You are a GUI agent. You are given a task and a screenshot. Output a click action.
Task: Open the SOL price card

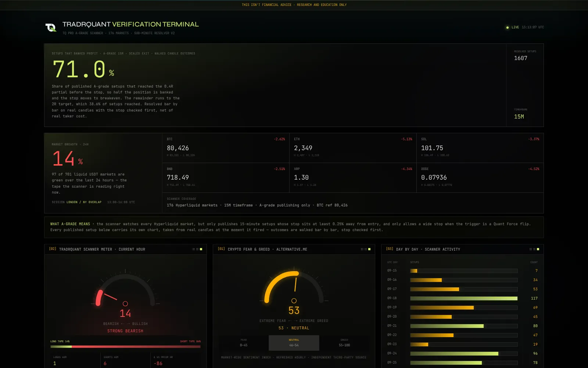coord(480,148)
